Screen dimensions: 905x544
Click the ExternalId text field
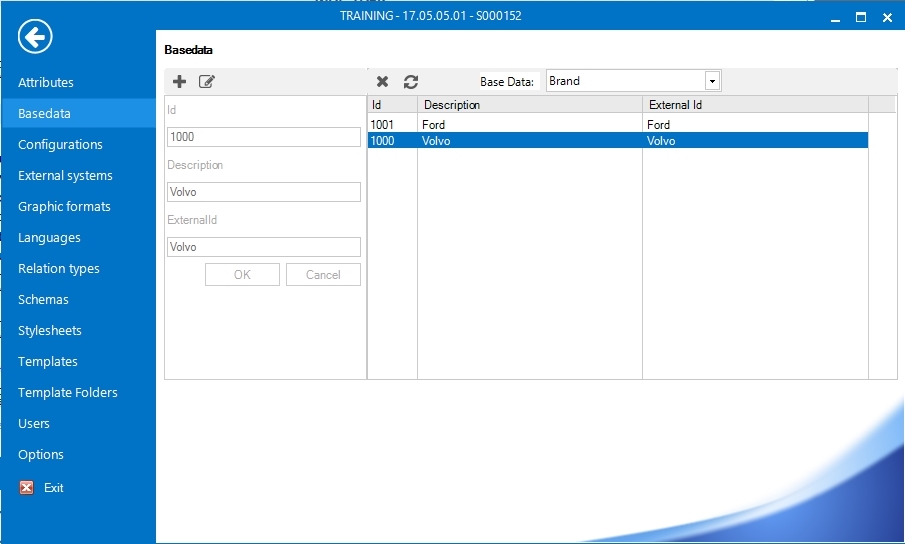tap(263, 247)
